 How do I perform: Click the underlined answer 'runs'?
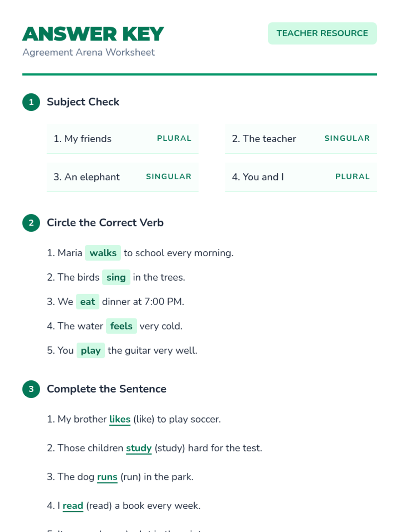pos(107,477)
